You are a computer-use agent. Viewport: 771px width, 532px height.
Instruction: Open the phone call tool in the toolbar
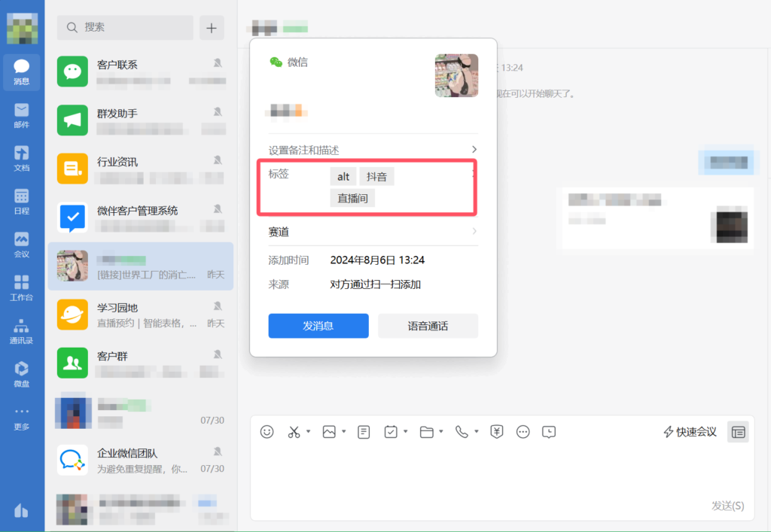pos(462,431)
